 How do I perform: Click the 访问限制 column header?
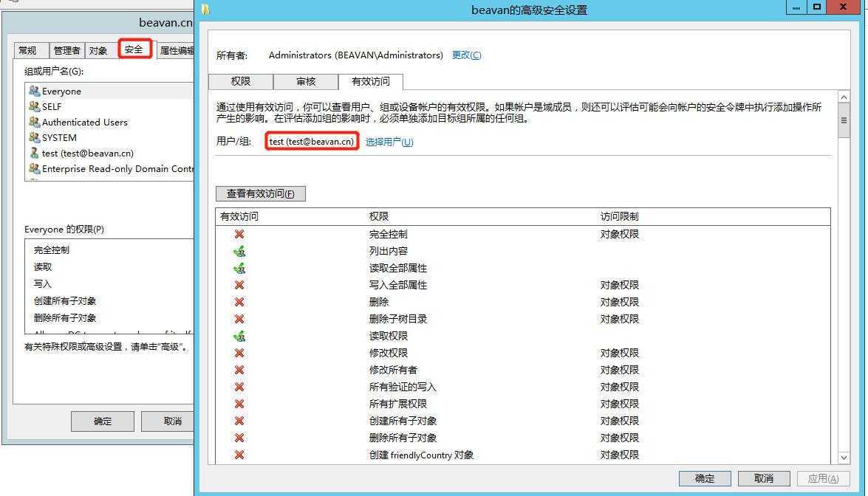[620, 216]
